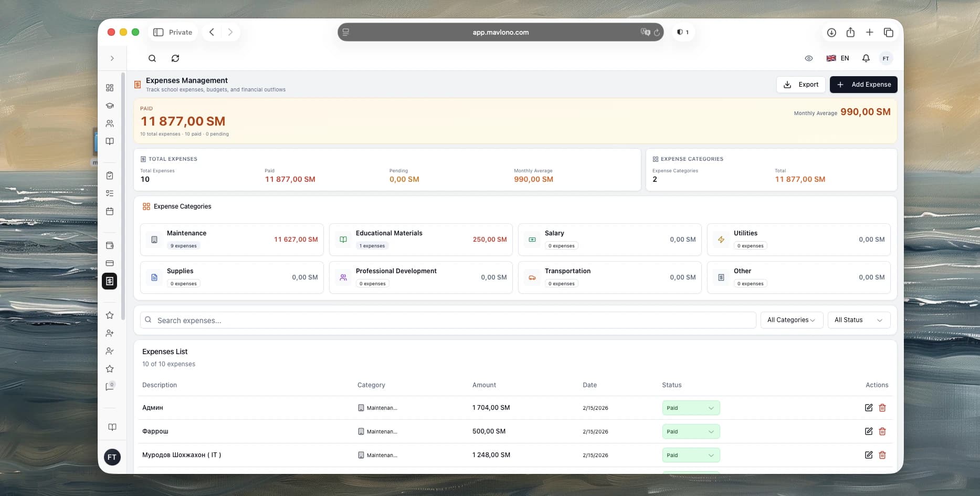Open the notifications bell icon

(866, 58)
